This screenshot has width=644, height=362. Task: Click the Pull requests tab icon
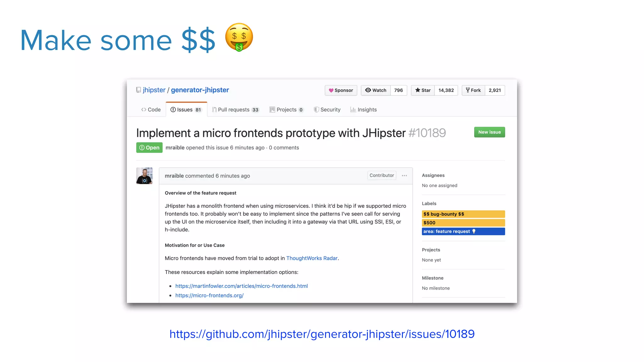click(214, 110)
